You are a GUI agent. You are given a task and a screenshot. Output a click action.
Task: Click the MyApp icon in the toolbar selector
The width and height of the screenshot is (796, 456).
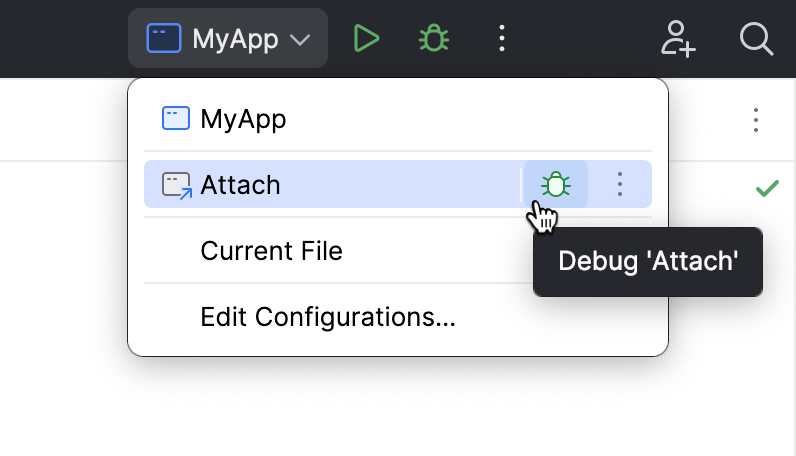click(x=163, y=39)
